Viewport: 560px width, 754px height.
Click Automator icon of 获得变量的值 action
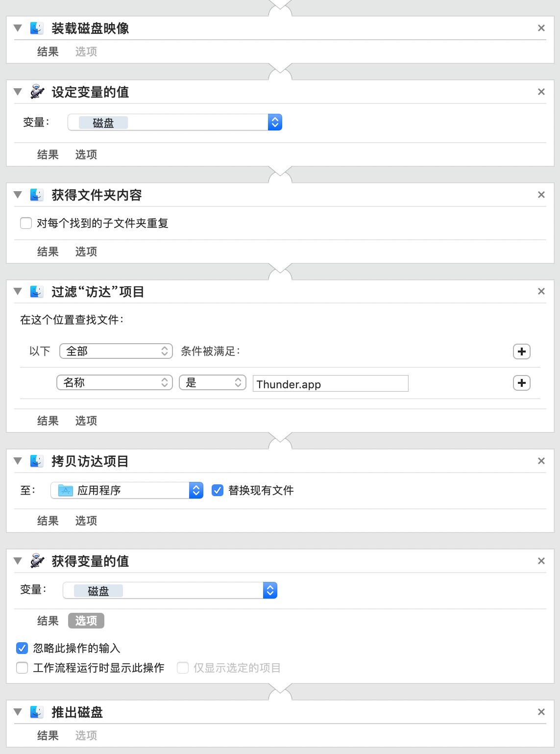37,561
